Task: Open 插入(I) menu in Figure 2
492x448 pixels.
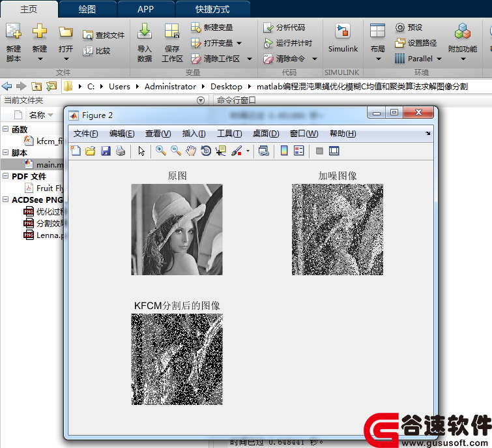Action: [x=194, y=134]
